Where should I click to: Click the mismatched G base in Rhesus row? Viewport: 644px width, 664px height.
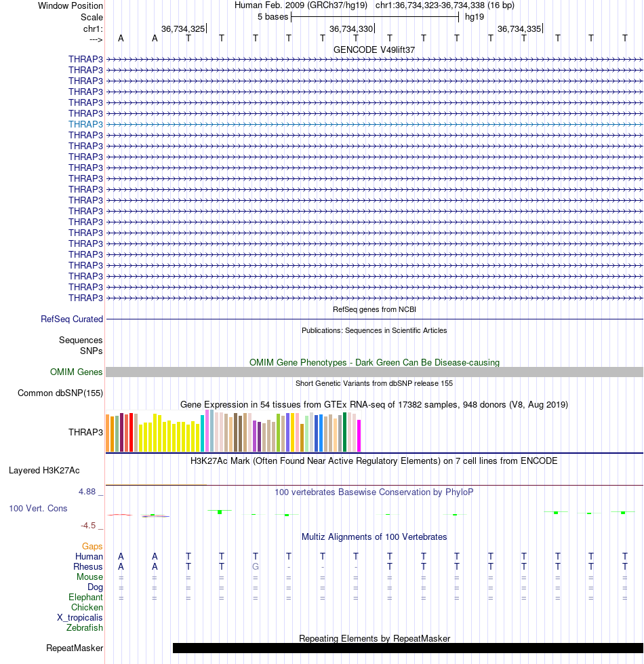tap(255, 566)
